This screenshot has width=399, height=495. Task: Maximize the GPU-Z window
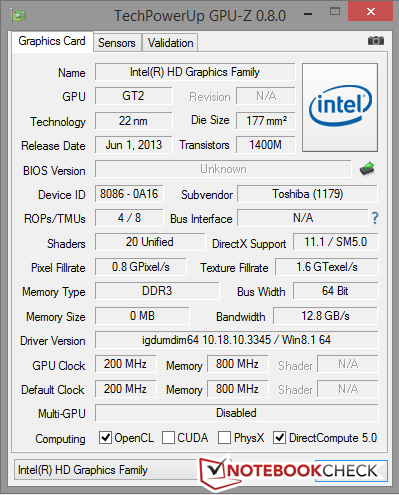pyautogui.click(x=335, y=12)
